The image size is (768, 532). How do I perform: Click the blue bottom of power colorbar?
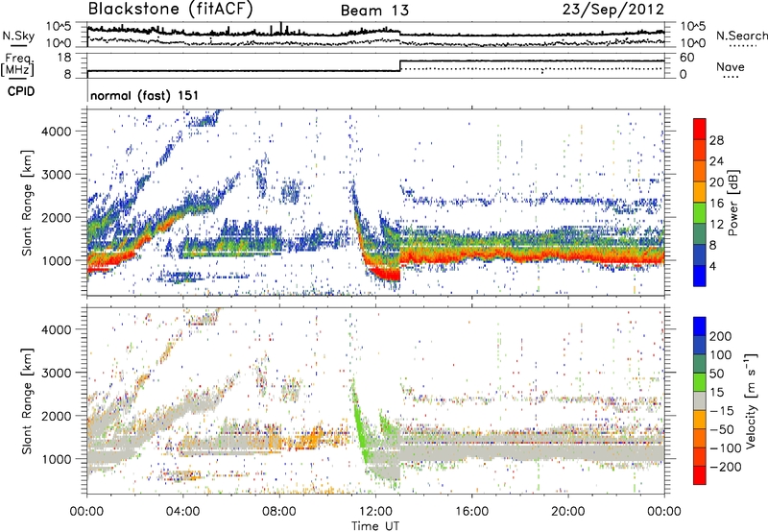pyautogui.click(x=700, y=276)
